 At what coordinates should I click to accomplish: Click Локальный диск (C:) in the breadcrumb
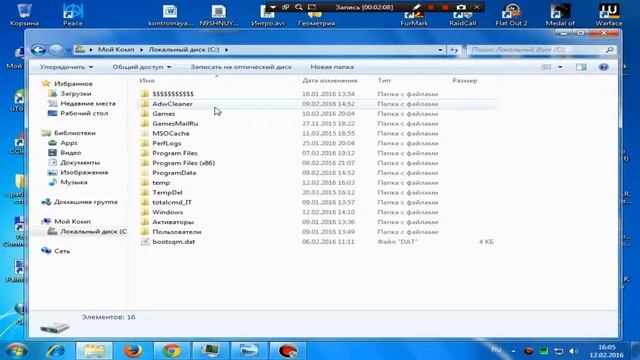pyautogui.click(x=184, y=49)
